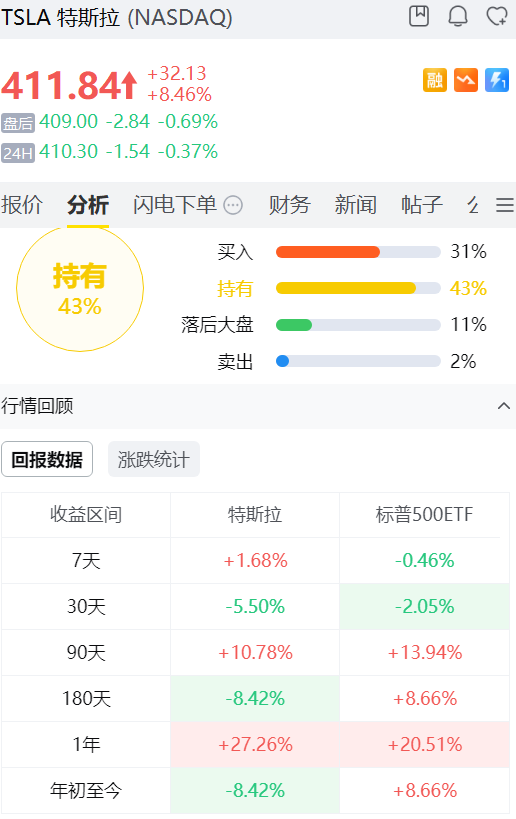Image resolution: width=516 pixels, height=819 pixels.
Task: Click the 收益区间 column header
Action: point(86,514)
